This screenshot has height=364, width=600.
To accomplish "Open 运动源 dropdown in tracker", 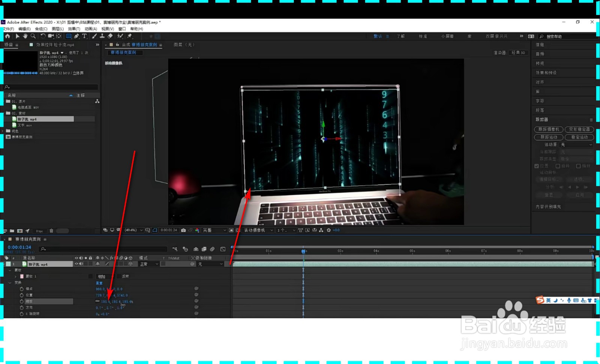I will 576,145.
